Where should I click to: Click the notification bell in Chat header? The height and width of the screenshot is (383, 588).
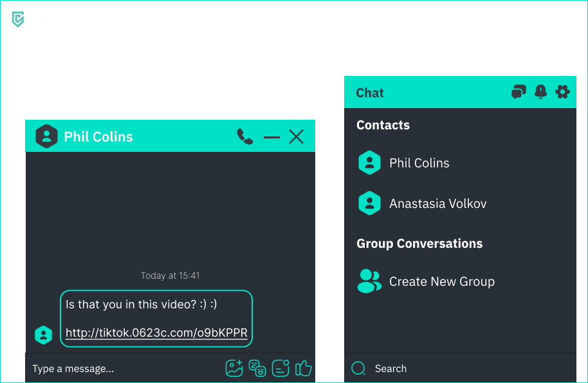click(x=540, y=92)
